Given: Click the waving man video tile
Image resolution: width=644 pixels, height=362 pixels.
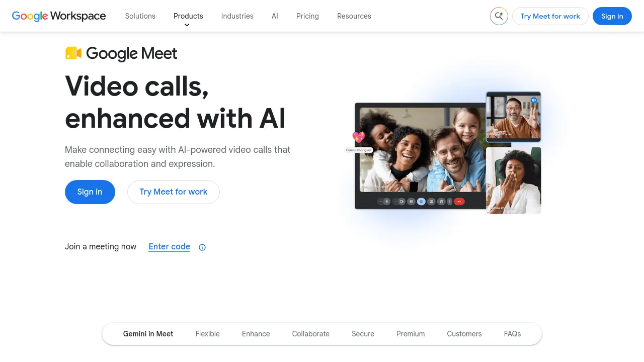Looking at the screenshot, I should pyautogui.click(x=514, y=116).
